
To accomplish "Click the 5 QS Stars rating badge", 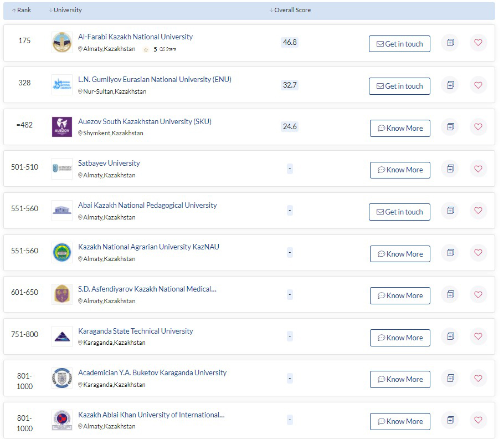I will point(160,49).
